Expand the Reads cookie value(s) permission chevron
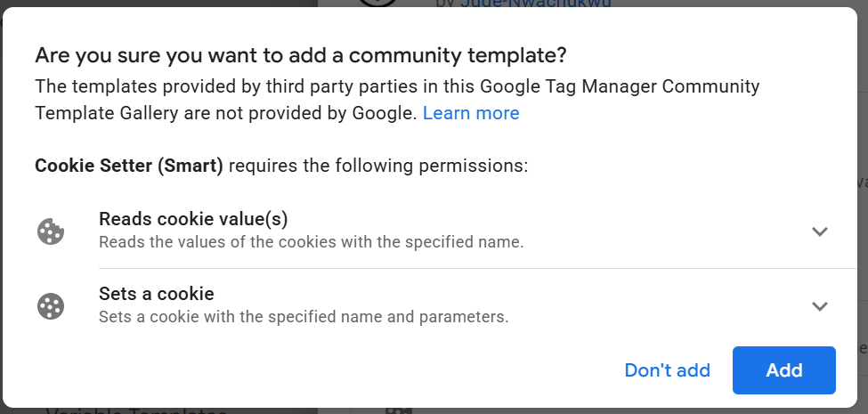The image size is (868, 414). pos(820,231)
